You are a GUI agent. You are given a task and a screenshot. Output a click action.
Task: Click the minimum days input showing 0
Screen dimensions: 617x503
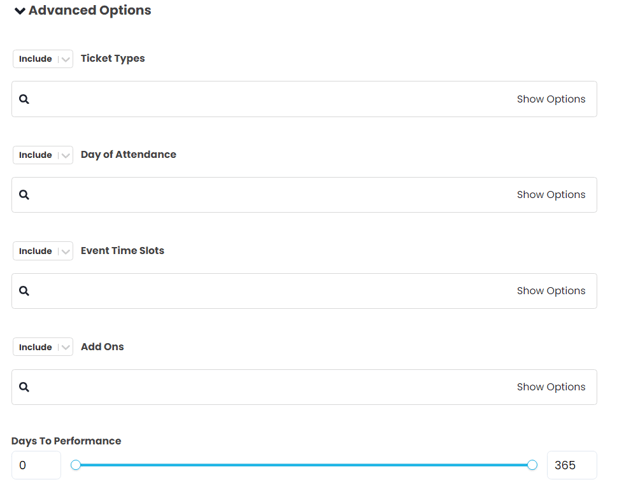click(36, 465)
